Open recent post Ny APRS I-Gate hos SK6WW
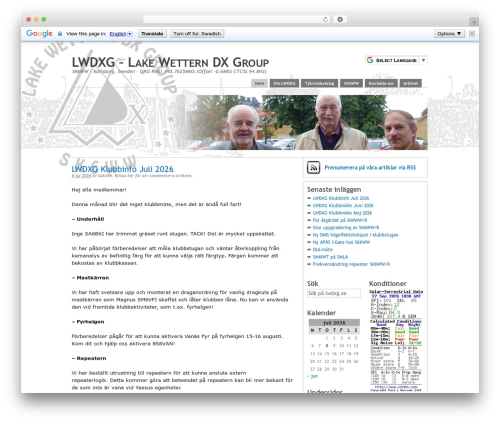Image resolution: width=500 pixels, height=423 pixels. click(x=341, y=242)
